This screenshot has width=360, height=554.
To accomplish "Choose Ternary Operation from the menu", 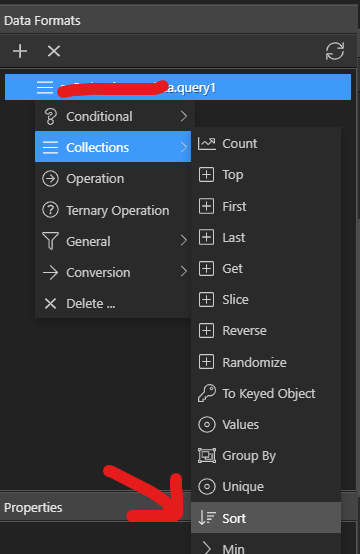I will 113,210.
